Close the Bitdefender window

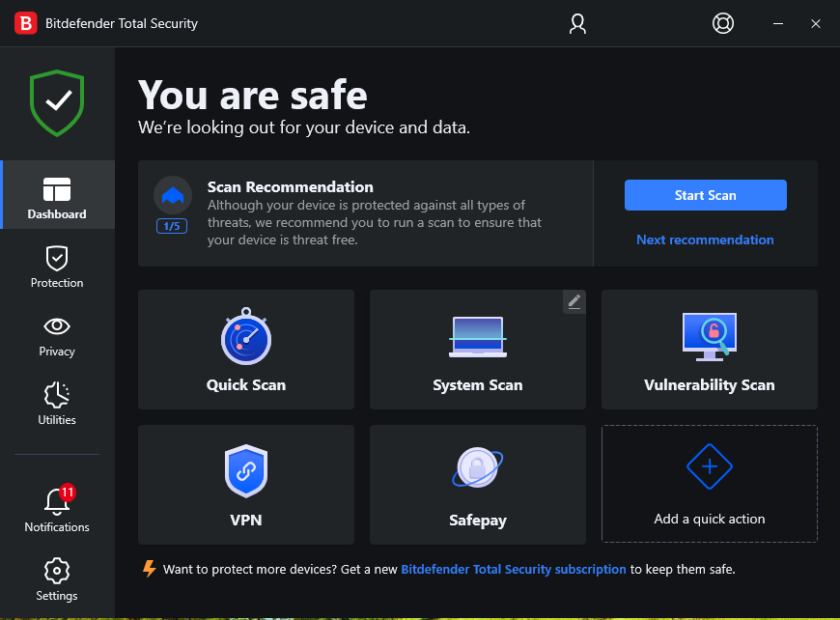(x=815, y=23)
